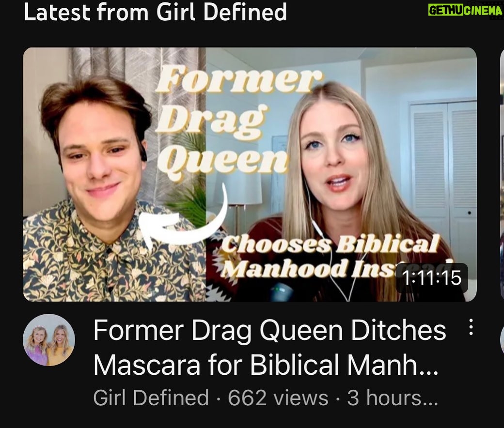This screenshot has width=504, height=428.
Task: Click the 3 hours upload time text
Action: tap(392, 397)
